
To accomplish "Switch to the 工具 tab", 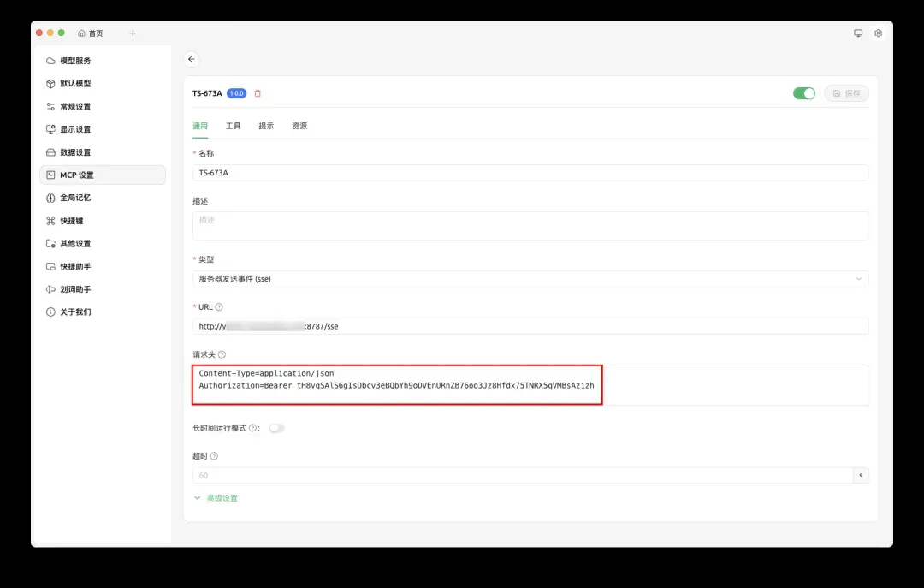I will click(233, 126).
